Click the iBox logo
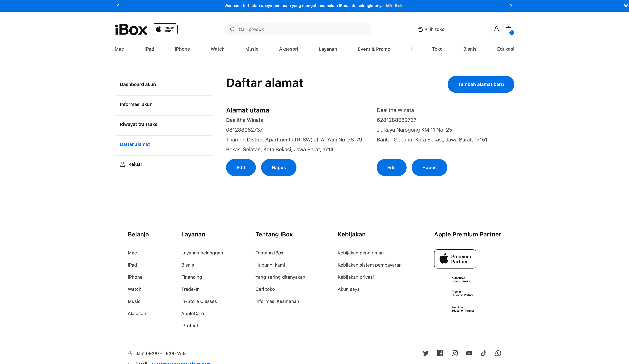This screenshot has width=629, height=364. click(131, 29)
